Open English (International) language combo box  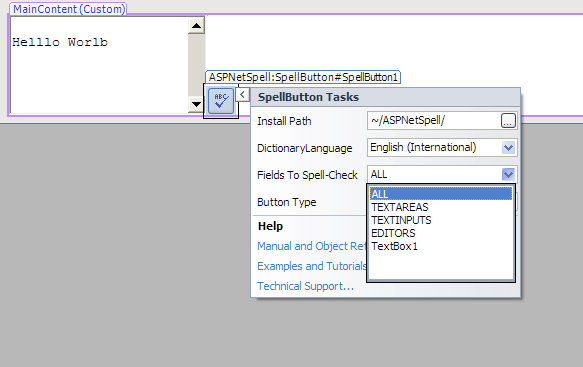pyautogui.click(x=442, y=148)
